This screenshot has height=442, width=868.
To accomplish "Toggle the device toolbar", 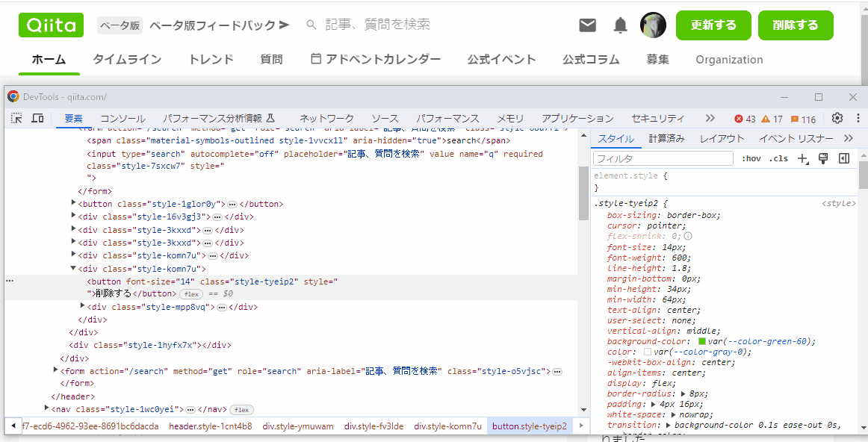I will 37,118.
